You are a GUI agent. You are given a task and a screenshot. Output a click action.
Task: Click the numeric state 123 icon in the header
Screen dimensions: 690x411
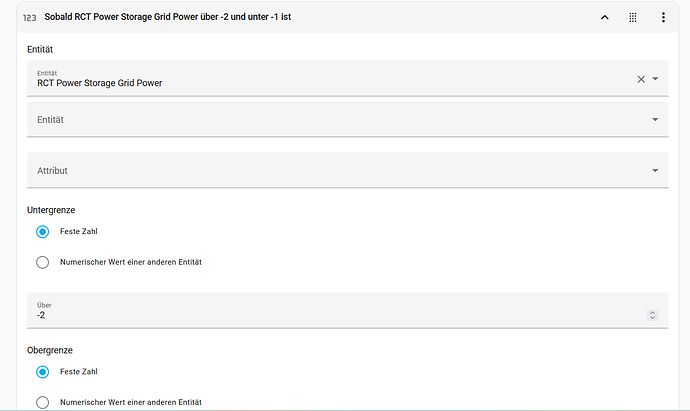coord(29,18)
